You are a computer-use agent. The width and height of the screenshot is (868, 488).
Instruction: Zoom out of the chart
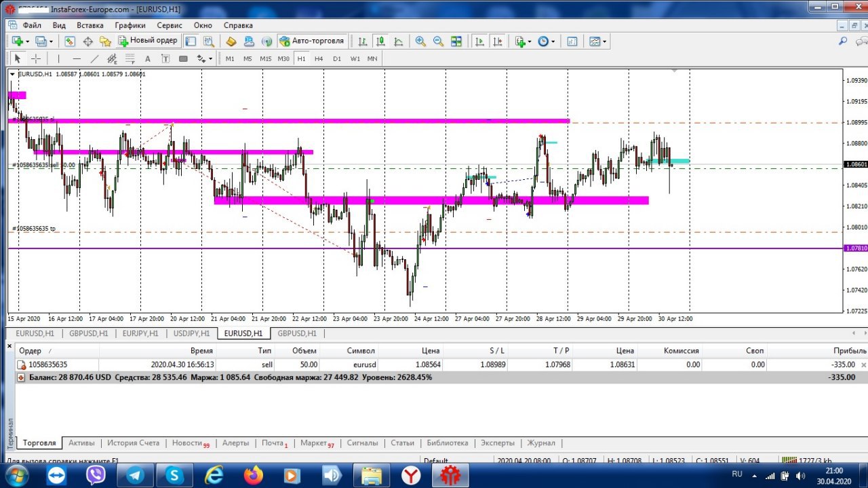tap(438, 41)
